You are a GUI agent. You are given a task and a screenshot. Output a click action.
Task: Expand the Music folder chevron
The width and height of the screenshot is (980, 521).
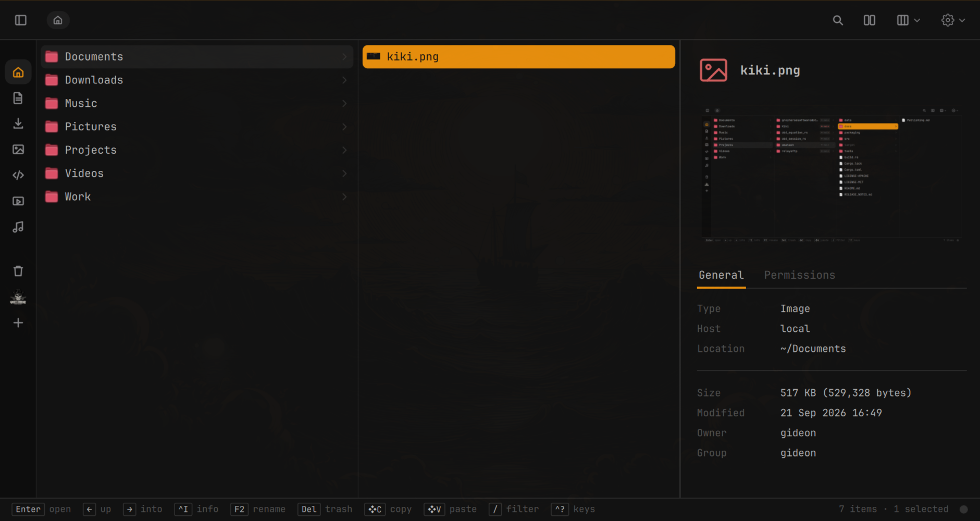pos(344,103)
